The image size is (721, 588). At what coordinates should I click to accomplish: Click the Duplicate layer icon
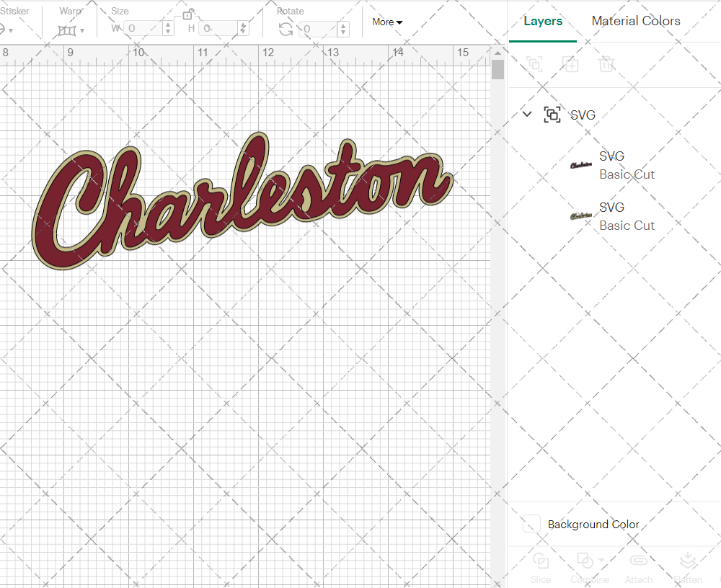(570, 64)
